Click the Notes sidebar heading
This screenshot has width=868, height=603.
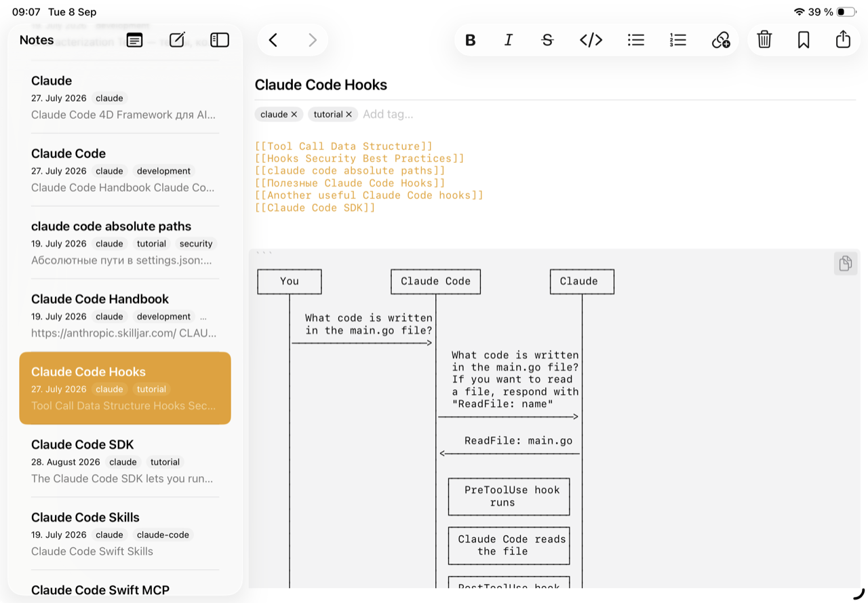pos(37,40)
